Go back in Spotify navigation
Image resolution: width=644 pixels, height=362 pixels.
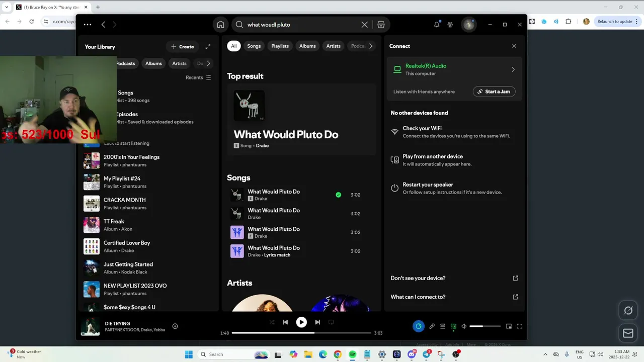[x=103, y=25]
